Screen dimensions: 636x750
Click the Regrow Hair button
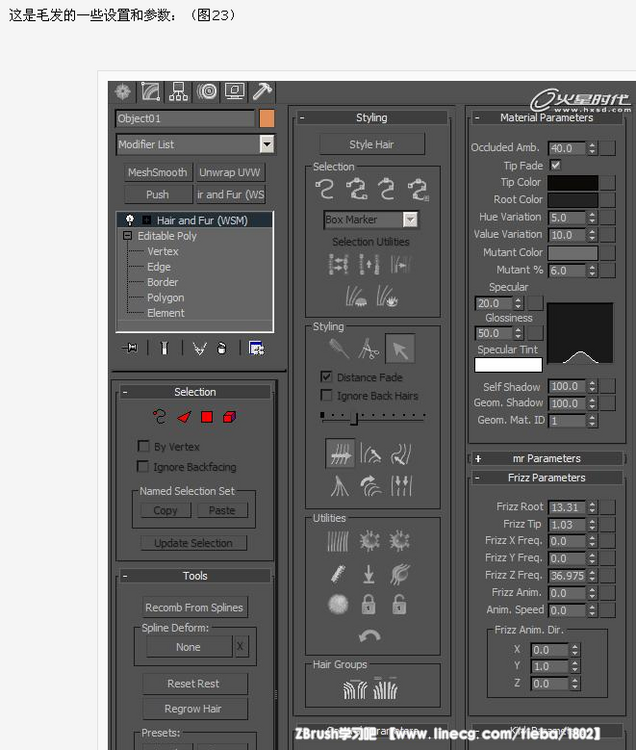tap(193, 708)
